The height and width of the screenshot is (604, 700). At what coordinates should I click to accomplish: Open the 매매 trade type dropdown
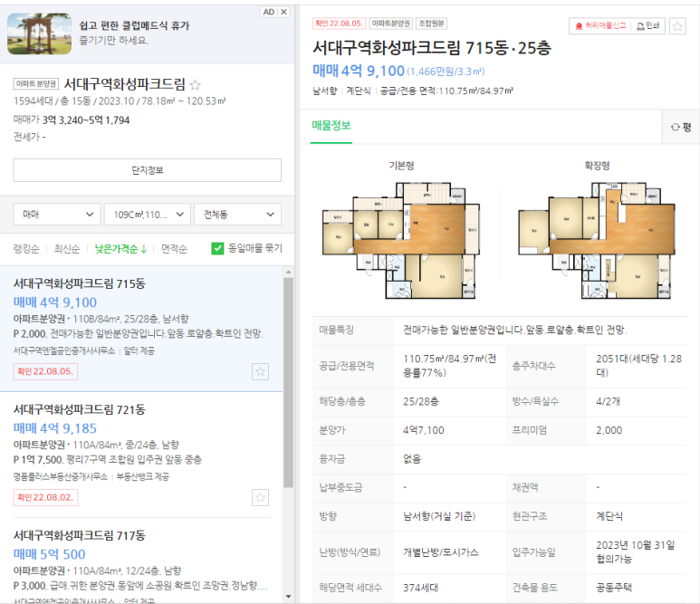(57, 215)
